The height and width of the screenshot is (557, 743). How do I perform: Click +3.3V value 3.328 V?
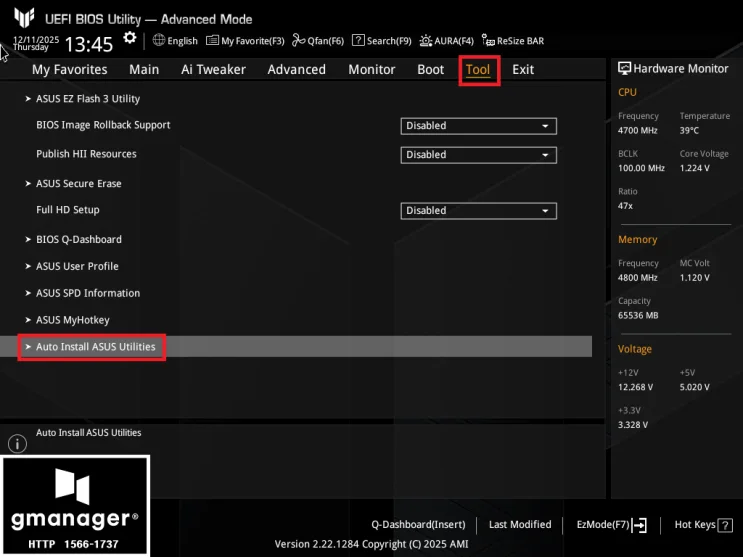[633, 425]
